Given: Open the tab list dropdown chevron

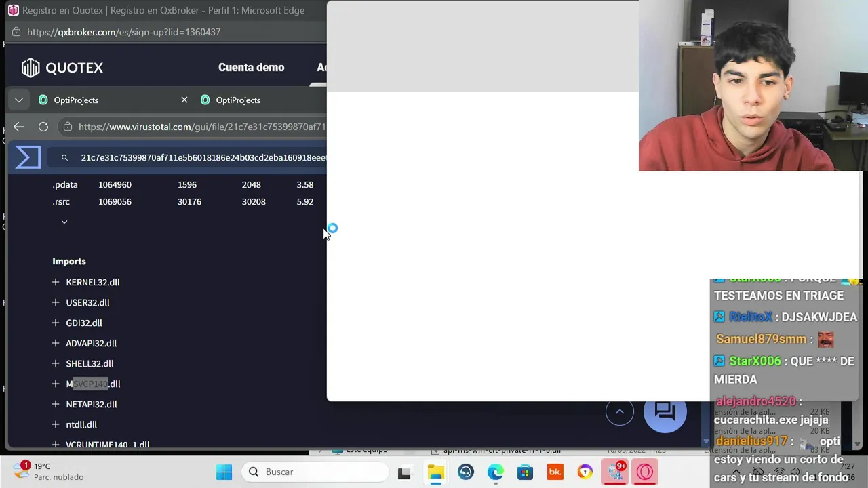Looking at the screenshot, I should click(19, 100).
